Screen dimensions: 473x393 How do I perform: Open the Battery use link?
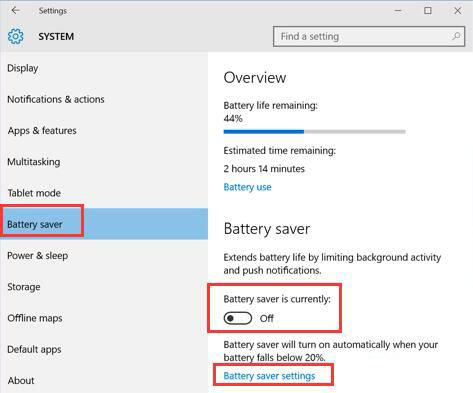247,187
